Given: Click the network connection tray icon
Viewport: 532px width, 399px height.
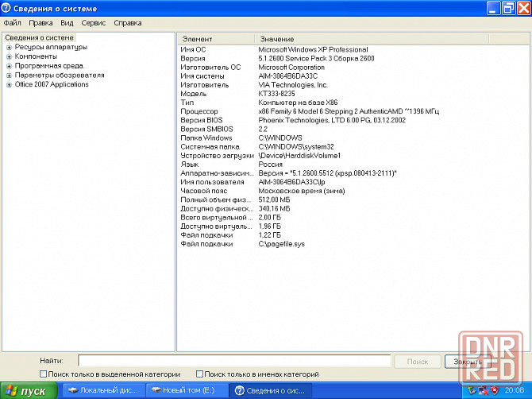Looking at the screenshot, I should pos(483,390).
